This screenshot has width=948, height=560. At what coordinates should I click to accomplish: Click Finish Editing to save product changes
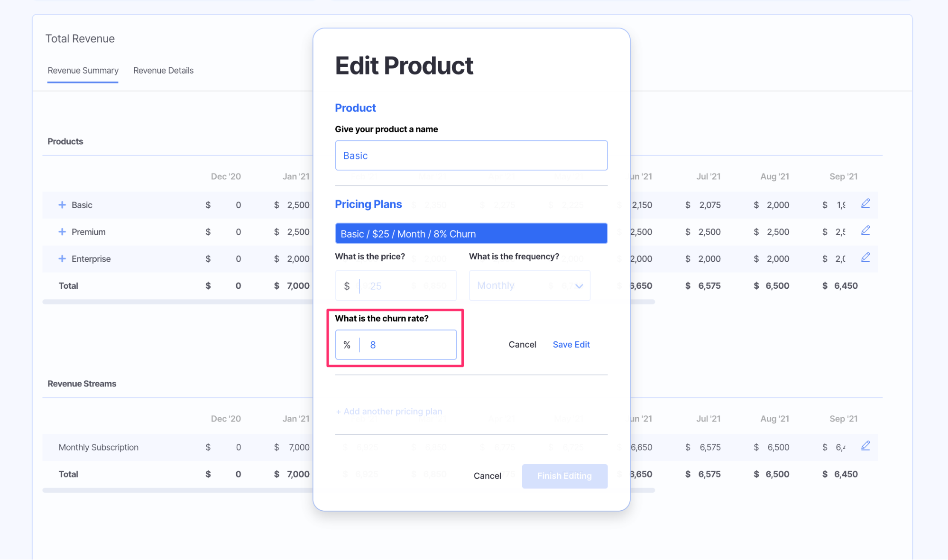click(565, 475)
